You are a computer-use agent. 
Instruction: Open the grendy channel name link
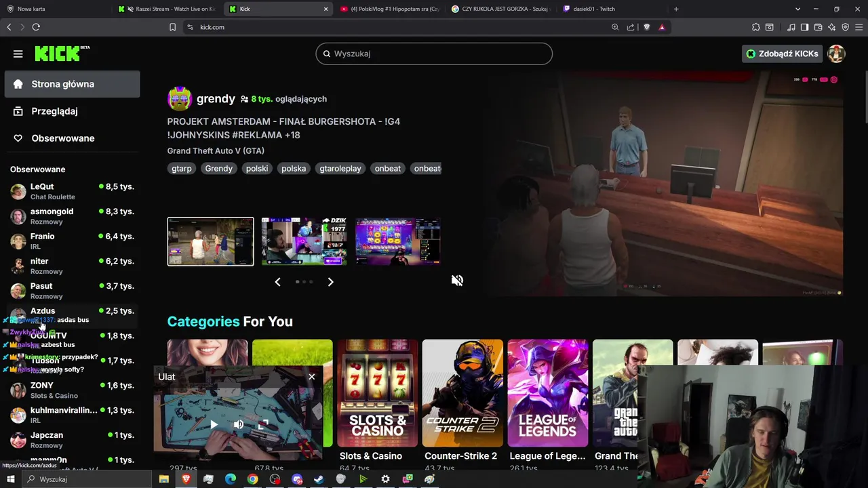coord(216,99)
